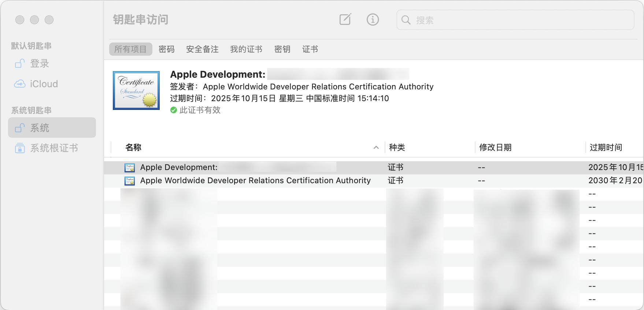Select the 系统 keychain in sidebar
Screen dimensions: 644x310
tap(52, 128)
